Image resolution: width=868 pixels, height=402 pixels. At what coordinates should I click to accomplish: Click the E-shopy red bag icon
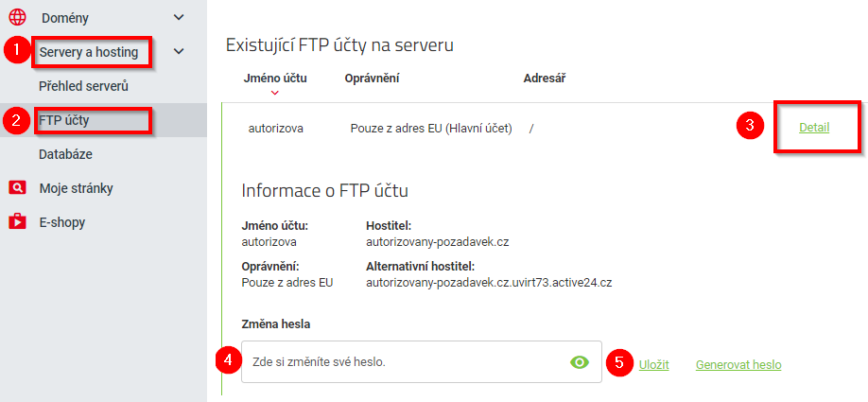[17, 222]
